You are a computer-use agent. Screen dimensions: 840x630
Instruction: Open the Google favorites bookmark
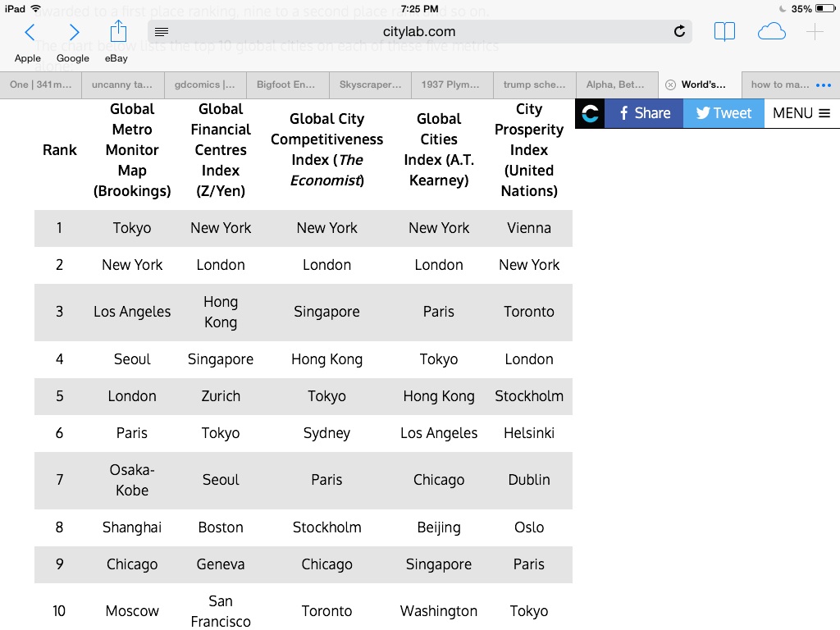pyautogui.click(x=73, y=58)
